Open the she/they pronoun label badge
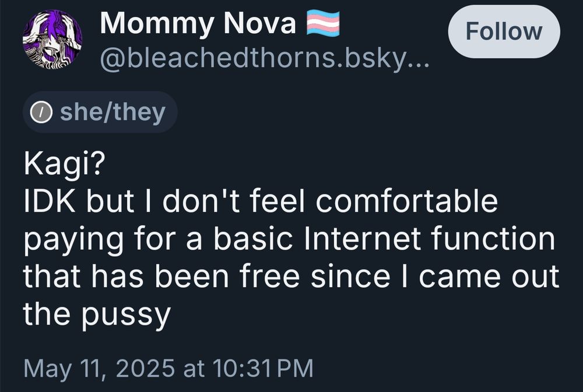This screenshot has width=583, height=392. 100,112
